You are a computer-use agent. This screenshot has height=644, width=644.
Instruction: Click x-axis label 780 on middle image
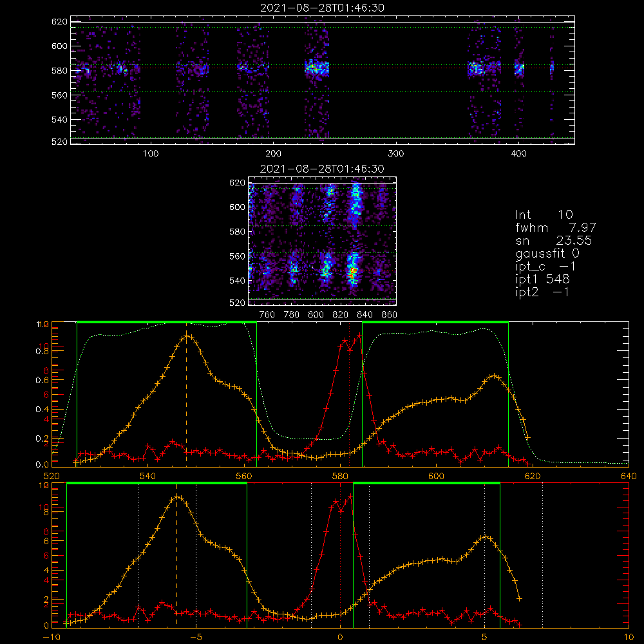click(x=292, y=315)
